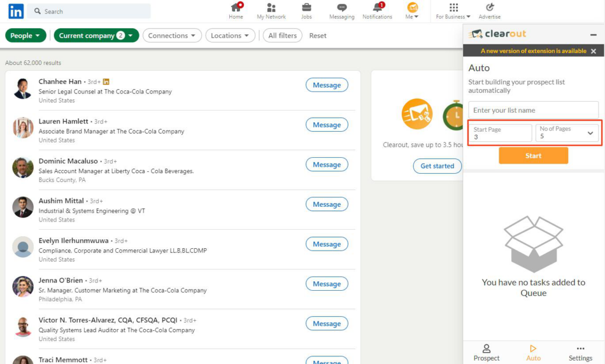Image resolution: width=605 pixels, height=364 pixels.
Task: Click Chanhee Han's profile photo
Action: tap(23, 88)
